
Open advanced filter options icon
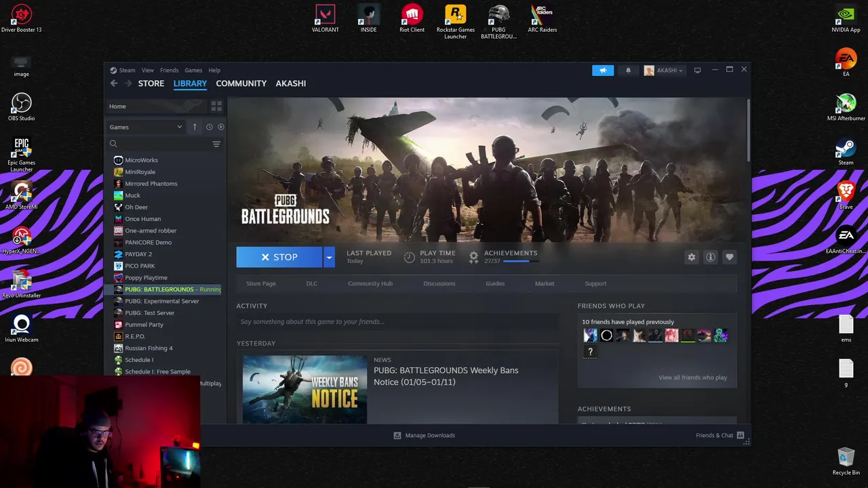[216, 144]
